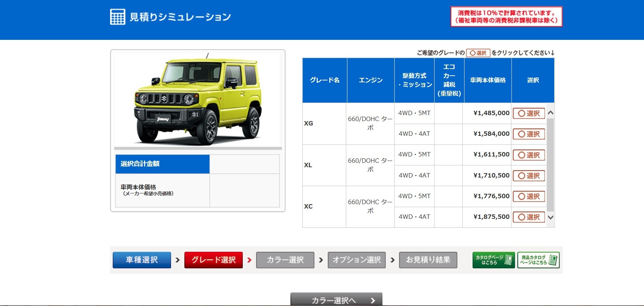The height and width of the screenshot is (306, 644).
Task: Click the XG row 660/DOHC ターボ engine cell
Action: (x=370, y=124)
